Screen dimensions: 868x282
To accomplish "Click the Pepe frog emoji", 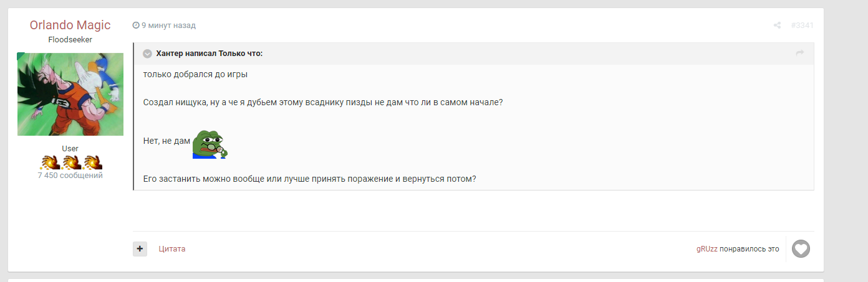I will [x=210, y=144].
